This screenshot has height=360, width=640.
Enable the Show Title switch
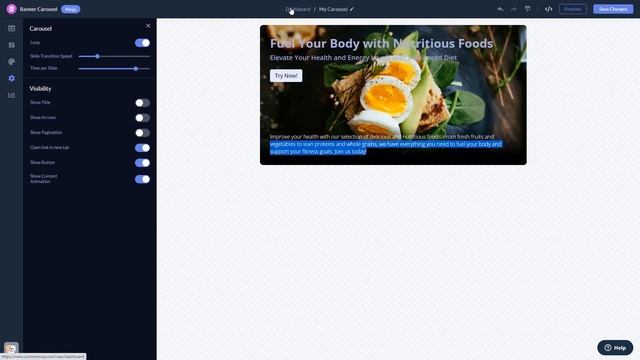click(142, 103)
